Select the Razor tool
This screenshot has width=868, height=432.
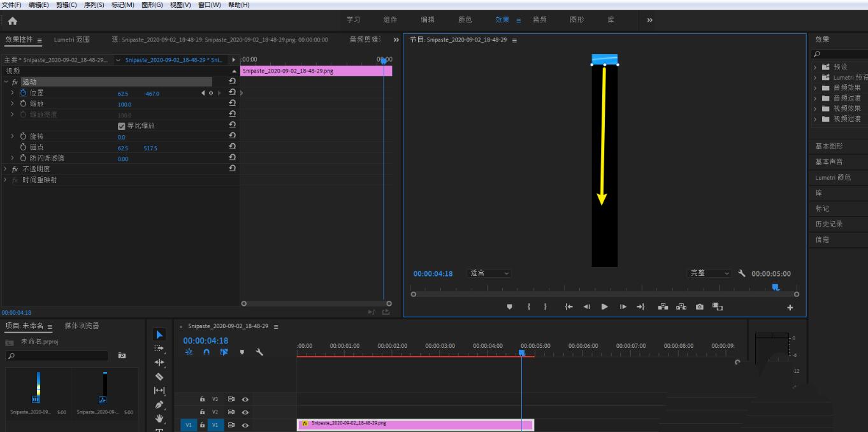pos(159,377)
